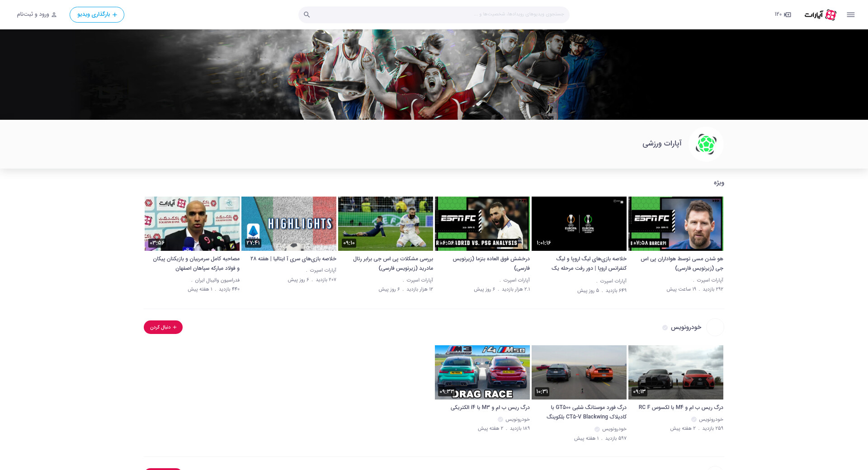Click the ۵ روز پیش timestamp
Screen dimensions: 868x470
click(x=588, y=291)
